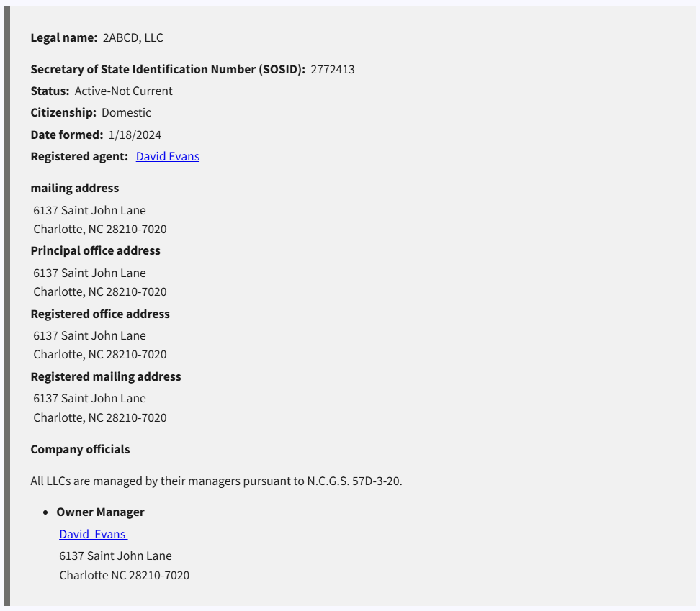This screenshot has width=700, height=611.
Task: Click the Domestic citizenship value
Action: (x=126, y=112)
